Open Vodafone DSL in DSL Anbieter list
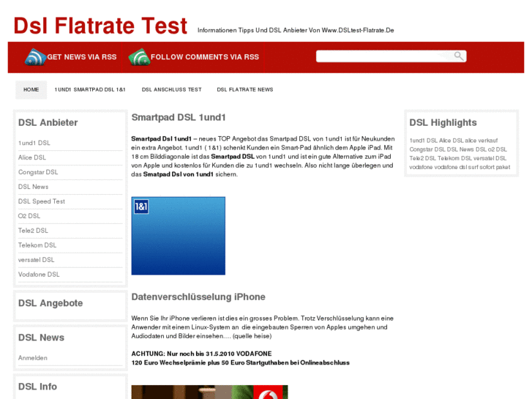532x399 pixels. [x=39, y=275]
